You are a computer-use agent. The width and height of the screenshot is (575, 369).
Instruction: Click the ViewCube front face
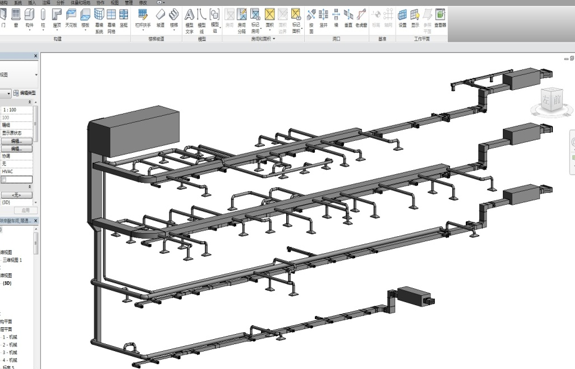[x=557, y=100]
